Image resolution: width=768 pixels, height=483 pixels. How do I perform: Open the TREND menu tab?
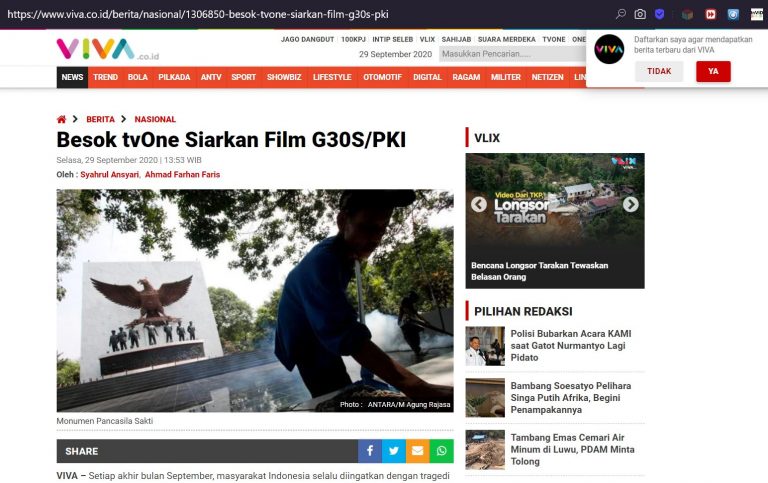(105, 77)
